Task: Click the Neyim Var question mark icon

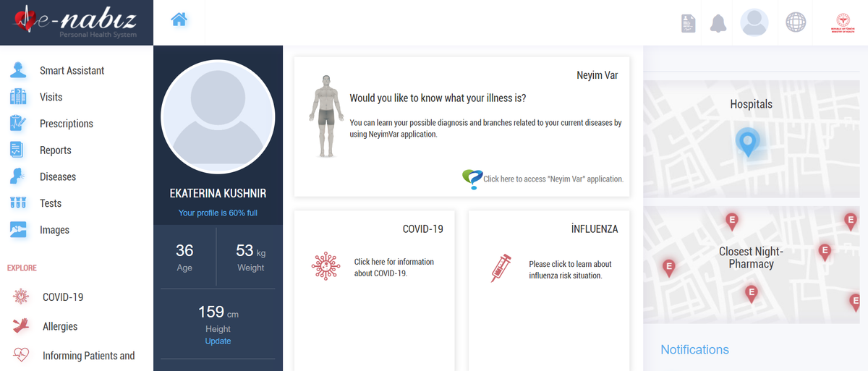Action: 472,178
